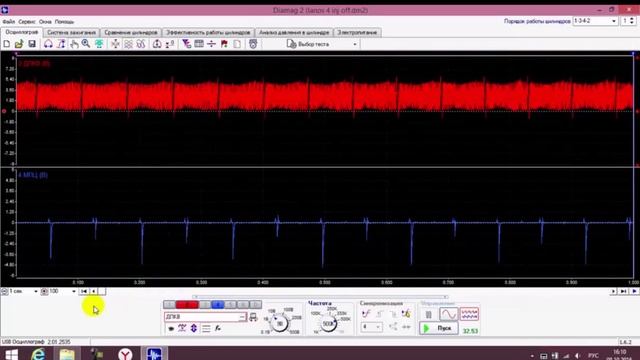
Task: Step one frame back in the recording
Action: 93,291
